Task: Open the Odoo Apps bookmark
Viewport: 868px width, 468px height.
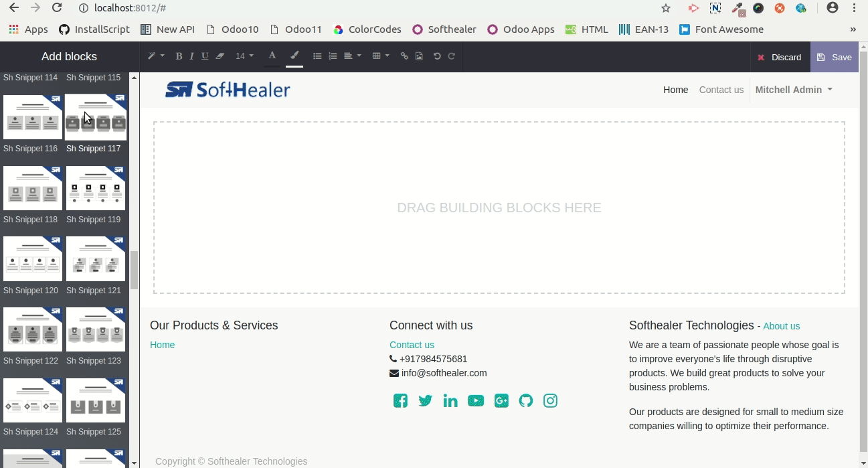Action: [x=521, y=29]
